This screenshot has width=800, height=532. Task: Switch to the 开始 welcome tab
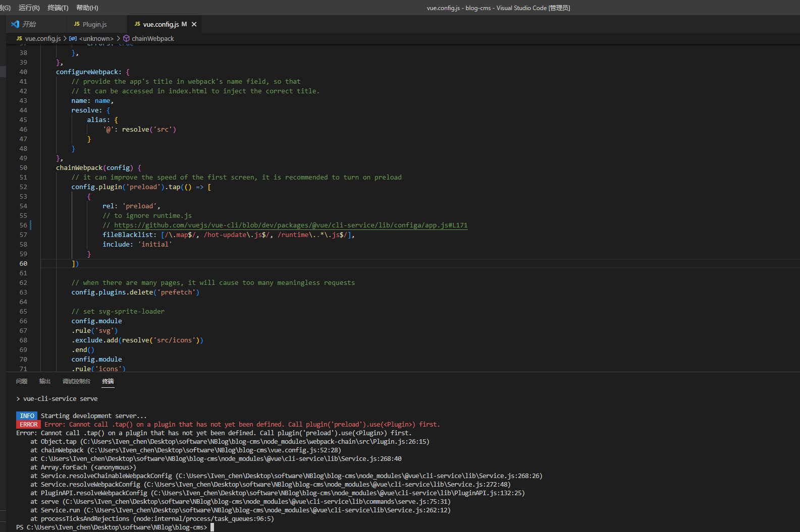pyautogui.click(x=29, y=24)
